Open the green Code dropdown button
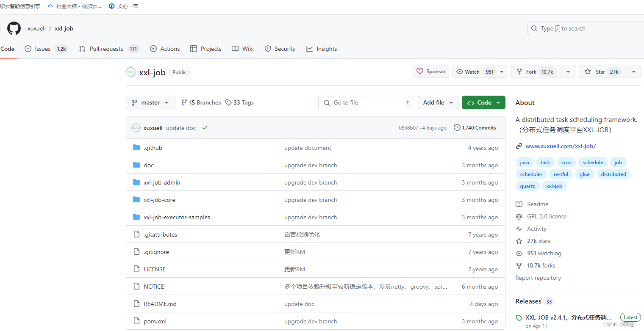This screenshot has width=644, height=331. [x=483, y=102]
